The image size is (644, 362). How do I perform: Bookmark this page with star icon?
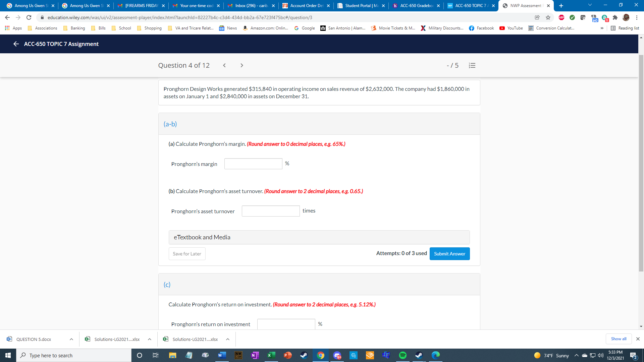tap(548, 17)
